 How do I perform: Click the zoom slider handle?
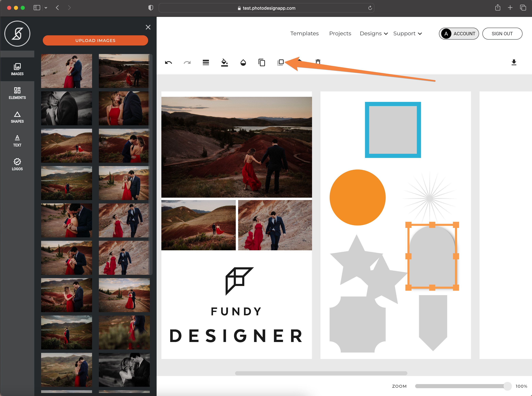[x=507, y=386]
